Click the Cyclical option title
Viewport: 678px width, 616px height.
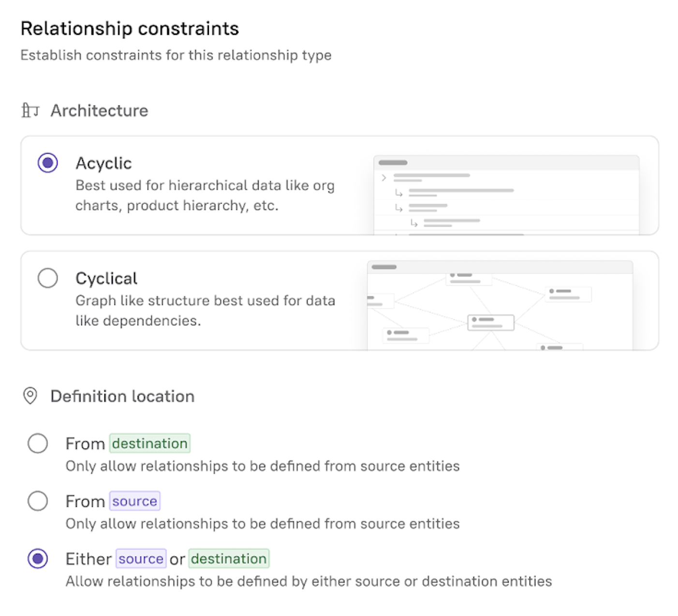106,279
